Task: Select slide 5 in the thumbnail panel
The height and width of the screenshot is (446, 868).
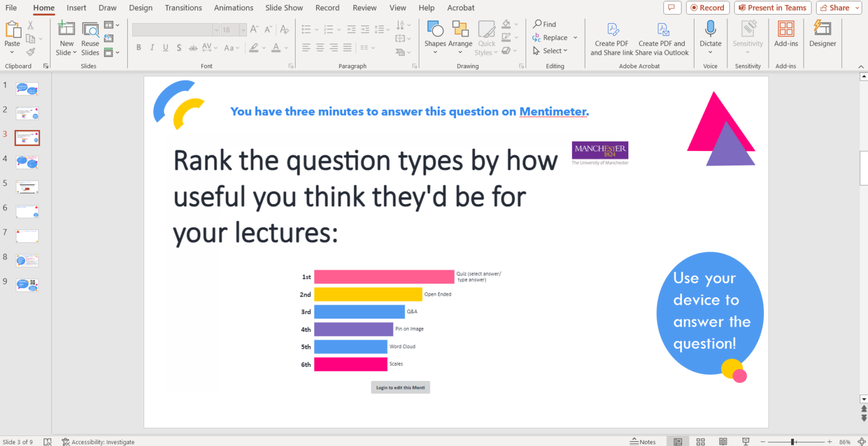Action: [27, 187]
